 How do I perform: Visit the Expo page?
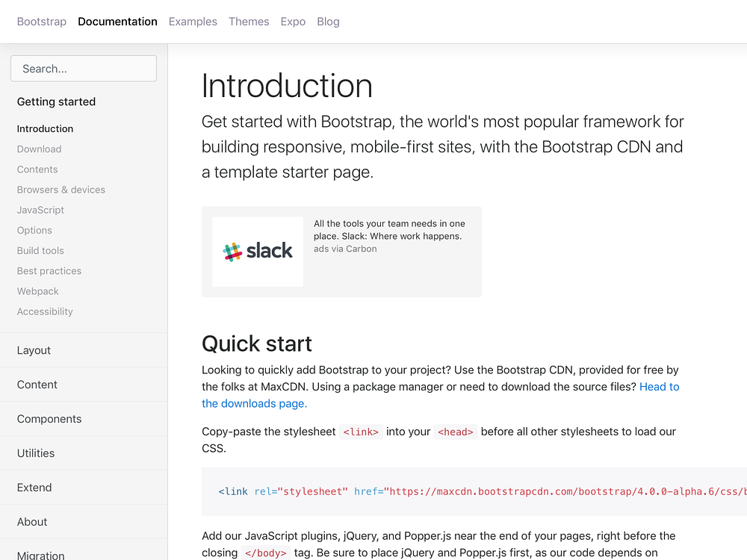(293, 22)
